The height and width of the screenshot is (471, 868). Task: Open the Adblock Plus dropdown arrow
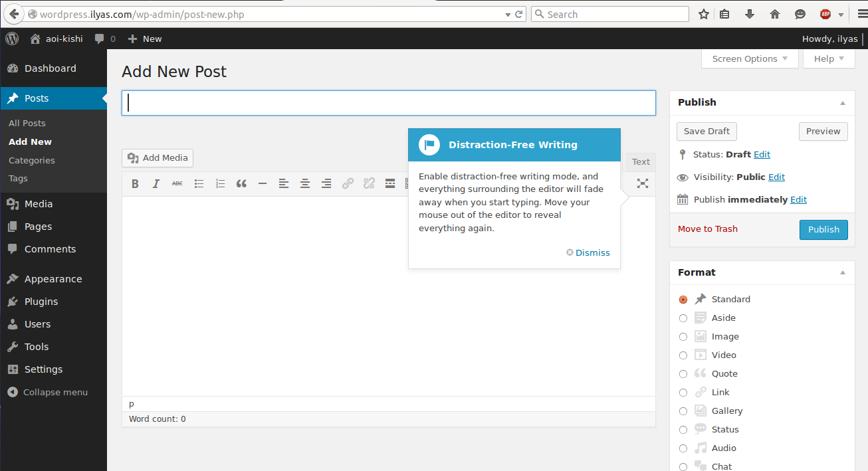pyautogui.click(x=841, y=15)
